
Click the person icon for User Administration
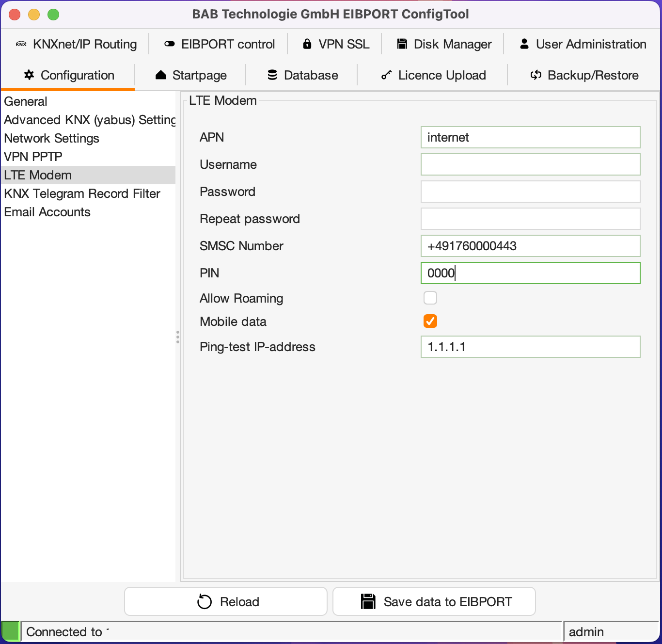pyautogui.click(x=524, y=44)
